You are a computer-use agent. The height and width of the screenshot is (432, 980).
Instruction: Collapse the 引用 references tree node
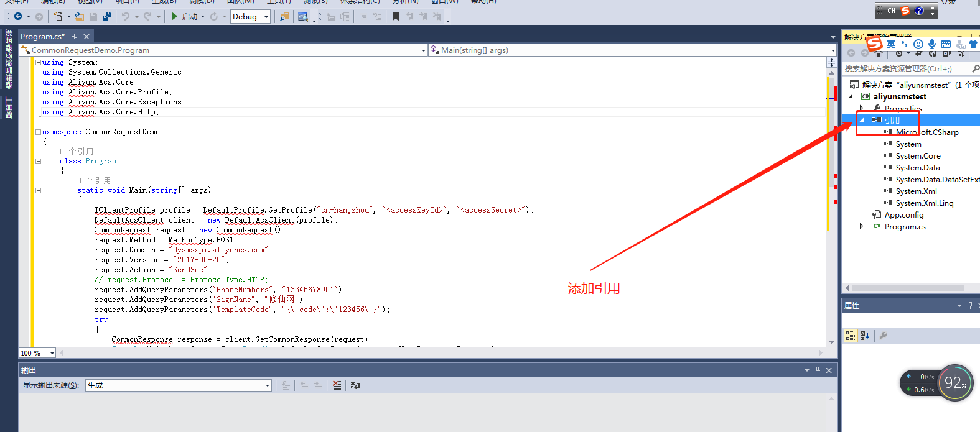(862, 120)
